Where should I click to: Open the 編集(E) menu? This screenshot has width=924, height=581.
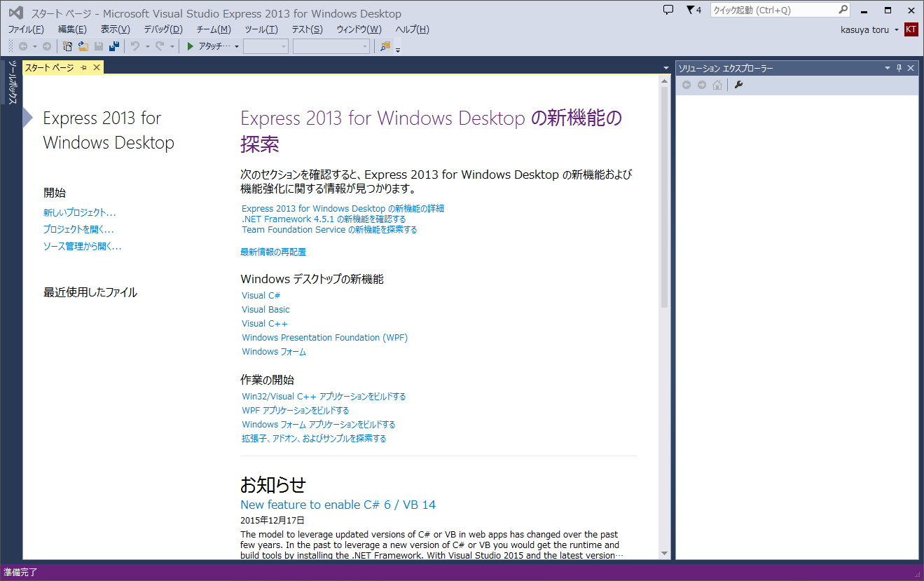[72, 29]
